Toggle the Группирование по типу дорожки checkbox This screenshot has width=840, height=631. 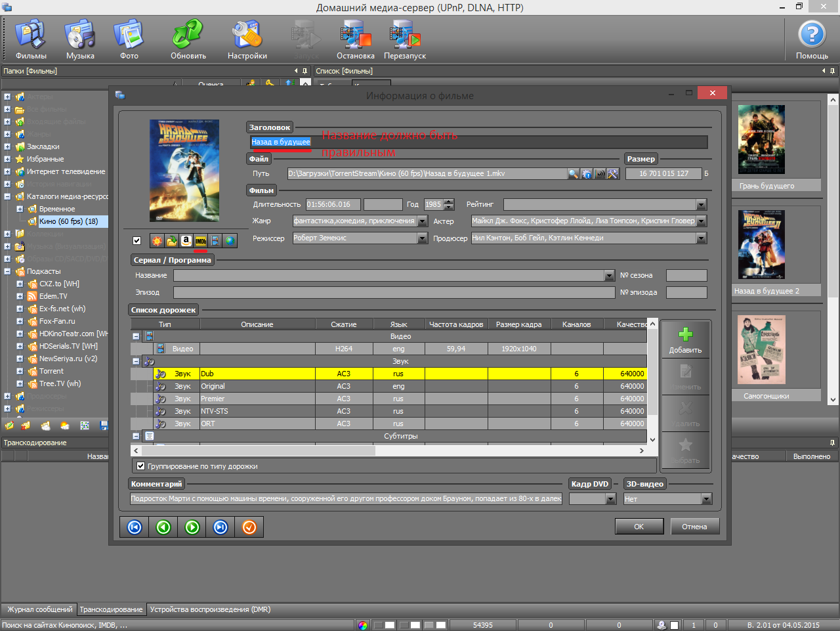click(x=140, y=466)
